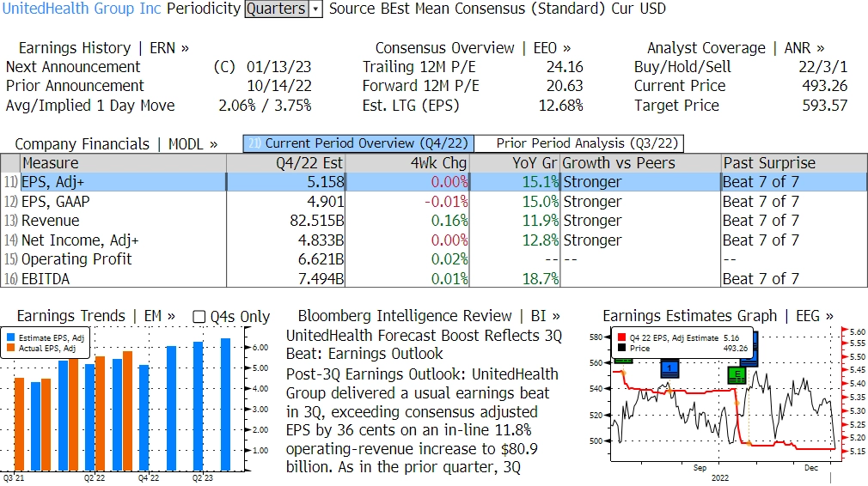Select the Operating Profit row

click(x=433, y=259)
